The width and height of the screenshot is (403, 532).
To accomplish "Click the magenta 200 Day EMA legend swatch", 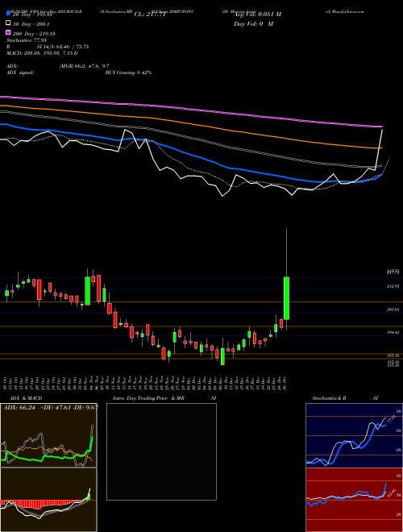I will tap(9, 33).
